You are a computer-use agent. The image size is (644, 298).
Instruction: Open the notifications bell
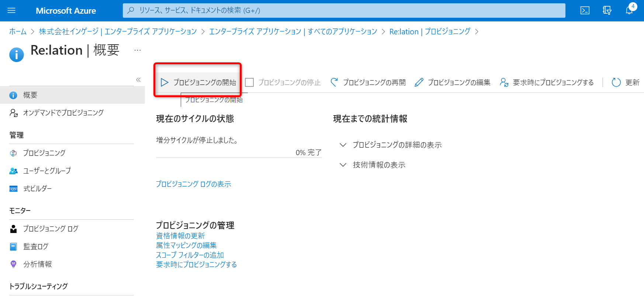click(x=629, y=10)
